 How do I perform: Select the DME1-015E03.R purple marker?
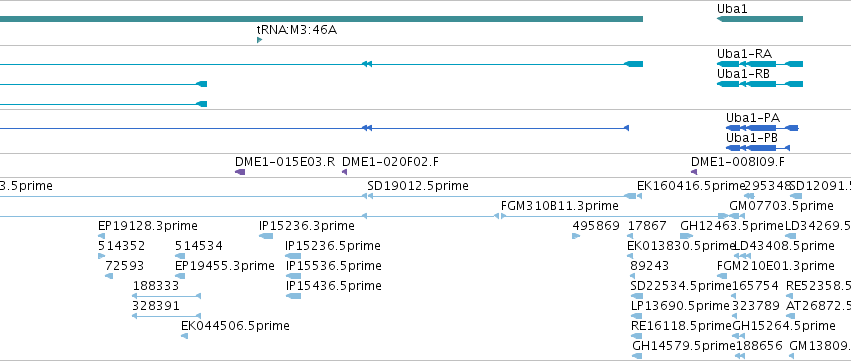click(240, 172)
